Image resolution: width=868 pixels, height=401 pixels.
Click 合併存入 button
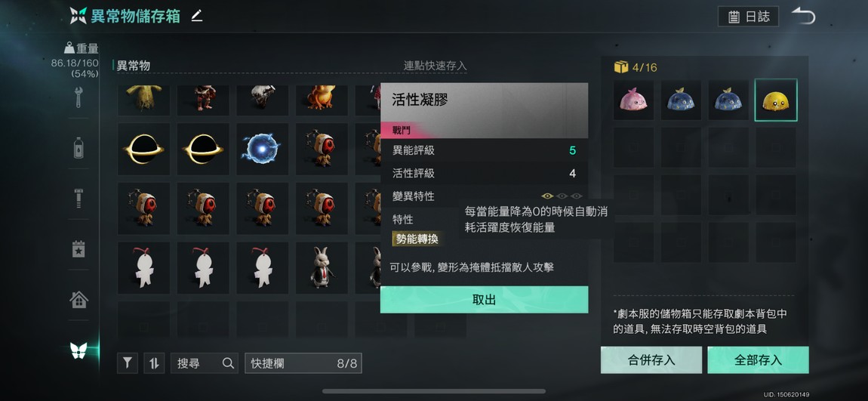(x=651, y=360)
